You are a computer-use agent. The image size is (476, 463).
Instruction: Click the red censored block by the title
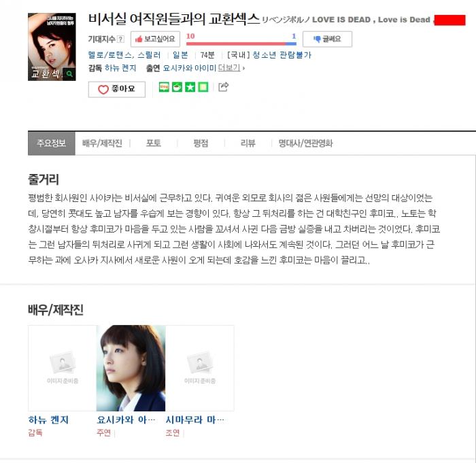coord(449,20)
